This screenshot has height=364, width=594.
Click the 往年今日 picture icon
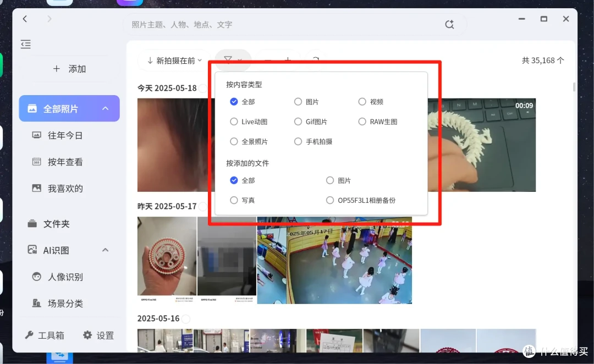pyautogui.click(x=36, y=135)
